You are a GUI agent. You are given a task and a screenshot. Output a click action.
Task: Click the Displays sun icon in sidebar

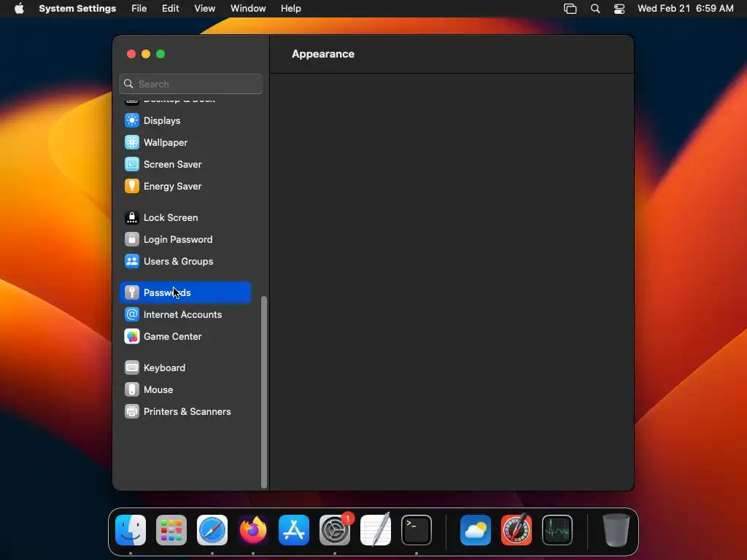tap(132, 120)
